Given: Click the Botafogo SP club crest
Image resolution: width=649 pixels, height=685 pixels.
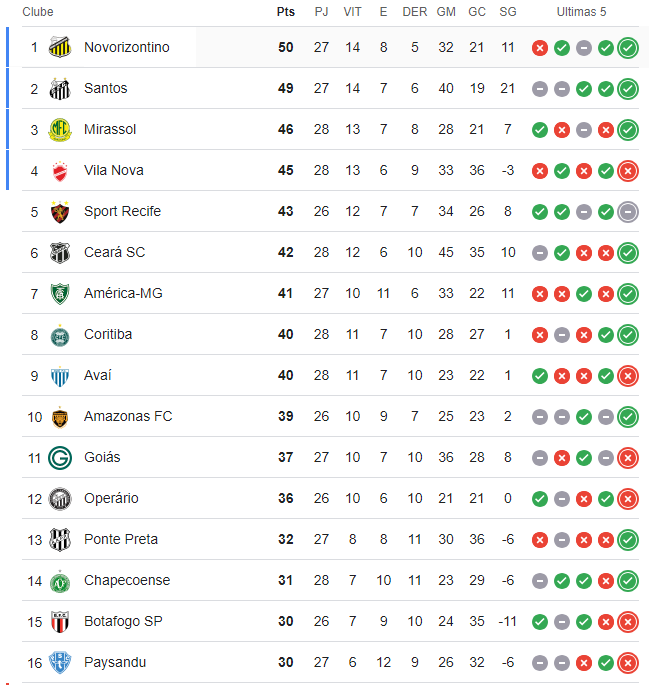Looking at the screenshot, I should point(60,621).
